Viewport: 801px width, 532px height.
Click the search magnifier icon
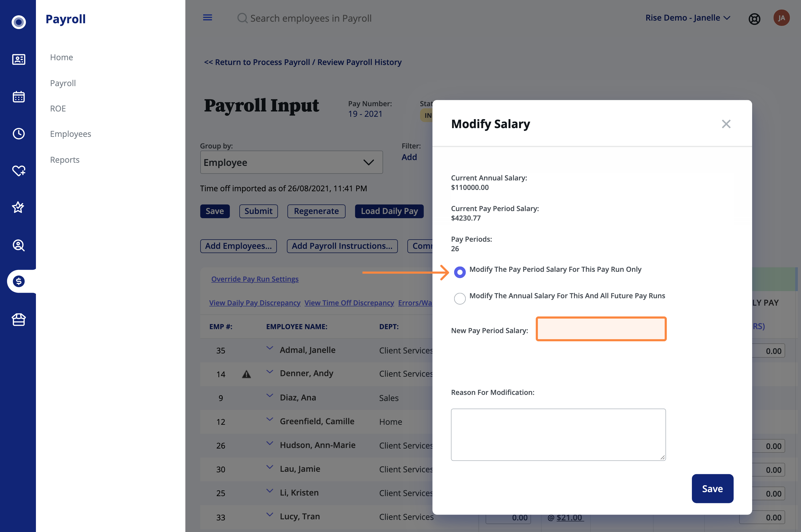point(242,18)
